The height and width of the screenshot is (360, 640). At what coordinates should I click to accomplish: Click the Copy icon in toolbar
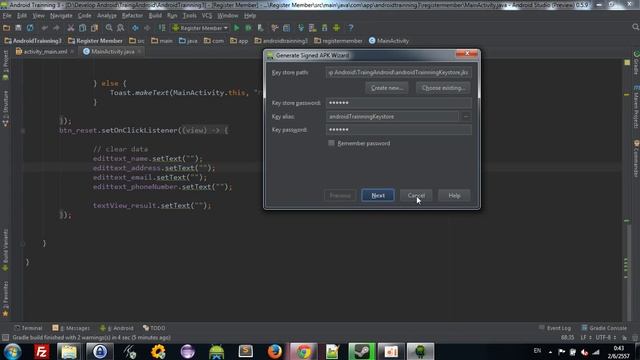coord(82,28)
